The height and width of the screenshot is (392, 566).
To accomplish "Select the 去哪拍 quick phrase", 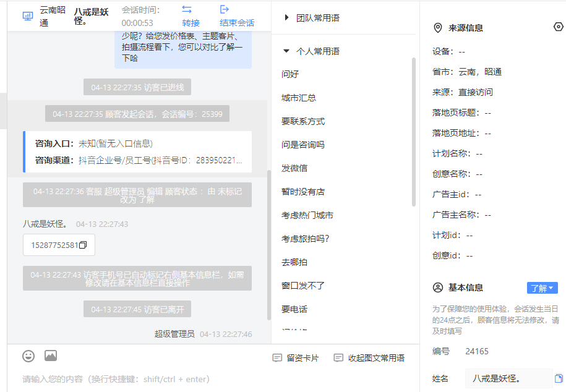I will 294,262.
